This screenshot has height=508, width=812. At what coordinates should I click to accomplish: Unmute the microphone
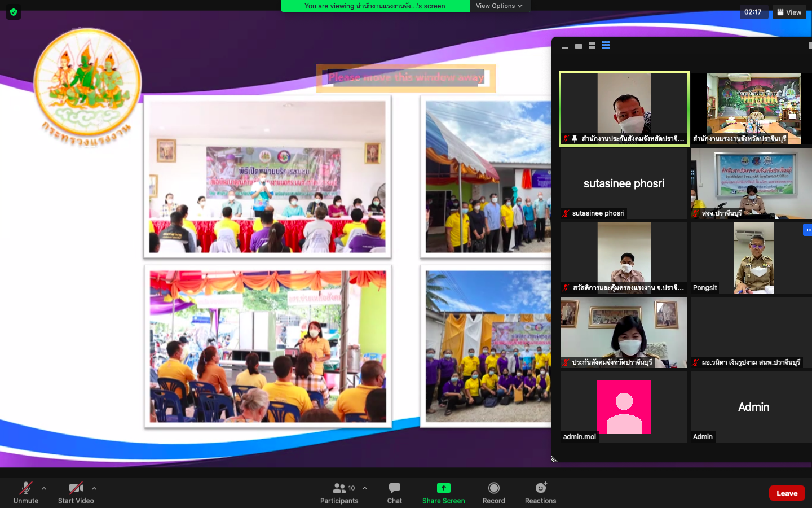click(x=25, y=489)
